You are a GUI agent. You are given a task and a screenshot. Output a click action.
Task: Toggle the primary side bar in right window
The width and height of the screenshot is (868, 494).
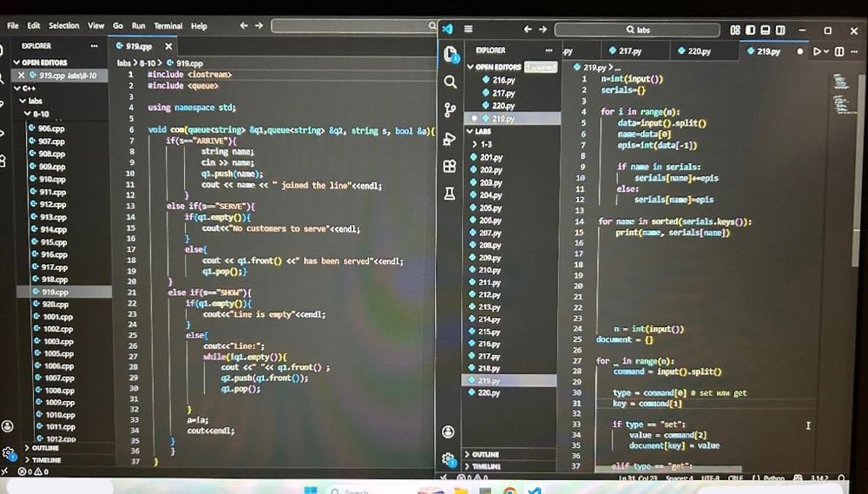750,30
